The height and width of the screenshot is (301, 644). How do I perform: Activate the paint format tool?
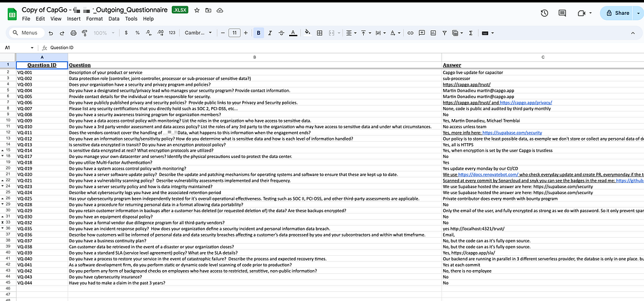tap(85, 33)
